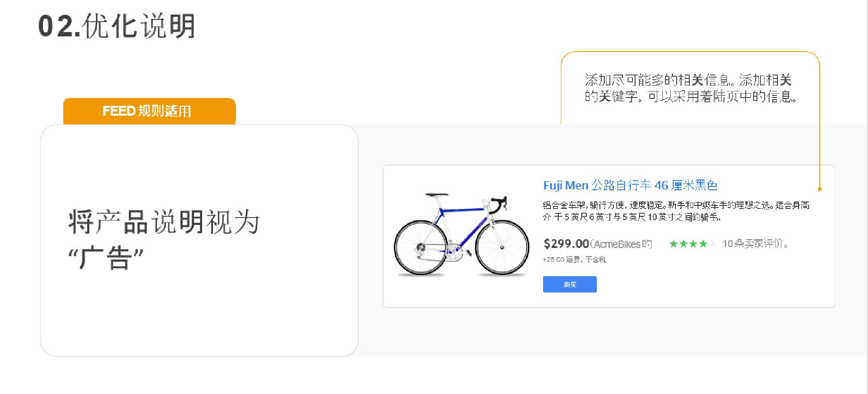Select the $299.00 price text

(566, 243)
